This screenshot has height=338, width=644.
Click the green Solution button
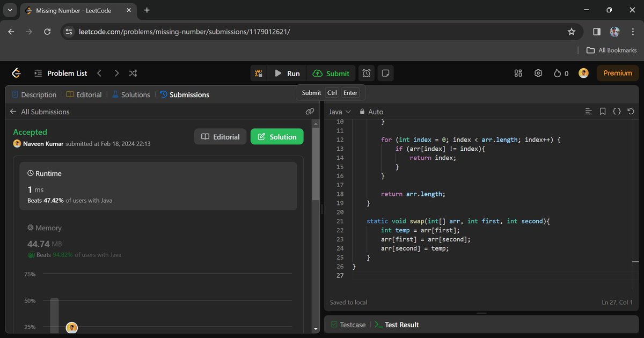[x=277, y=137]
